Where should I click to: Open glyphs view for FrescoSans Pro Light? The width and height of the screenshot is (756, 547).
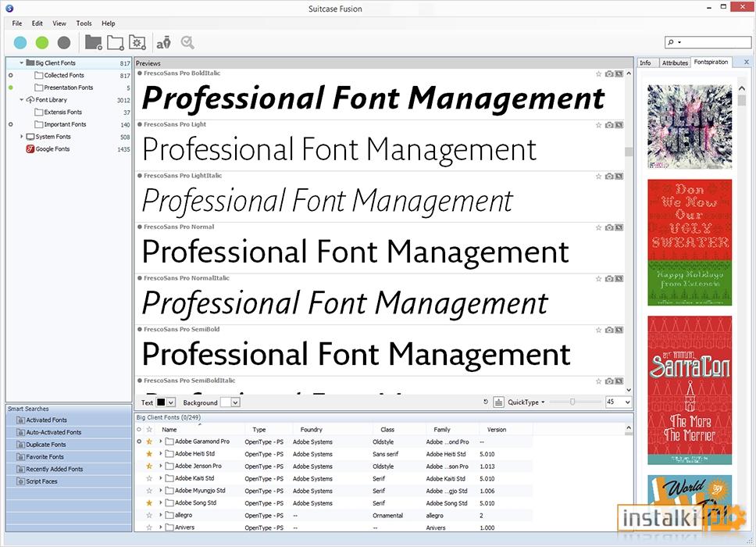click(x=618, y=123)
